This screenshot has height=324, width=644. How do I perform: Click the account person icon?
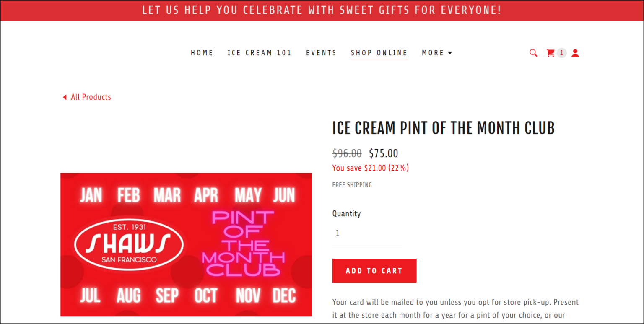click(x=575, y=53)
